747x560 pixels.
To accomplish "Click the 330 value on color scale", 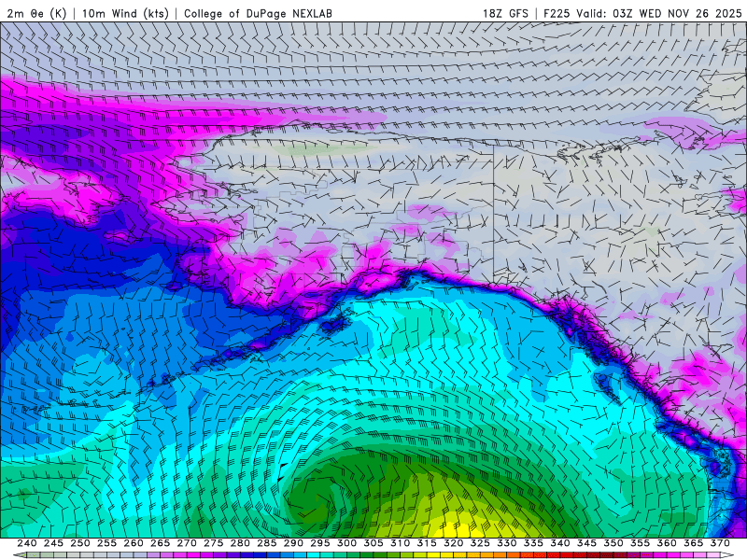I will click(507, 543).
